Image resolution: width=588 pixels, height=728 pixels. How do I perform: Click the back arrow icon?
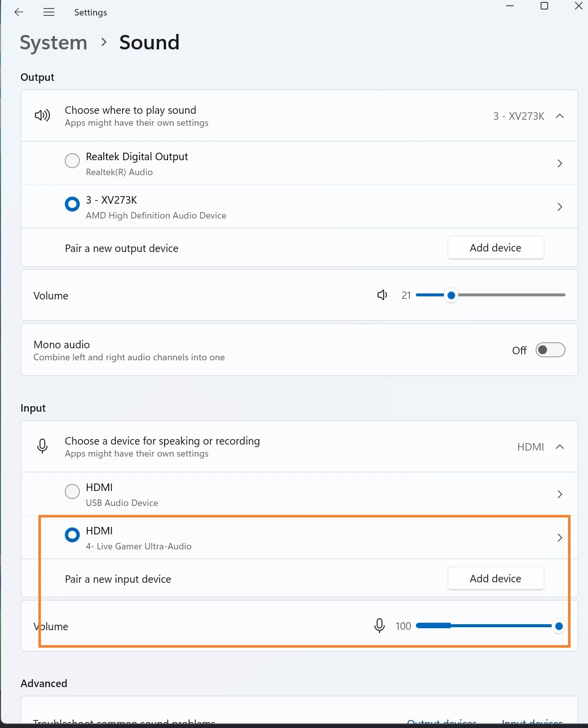19,12
